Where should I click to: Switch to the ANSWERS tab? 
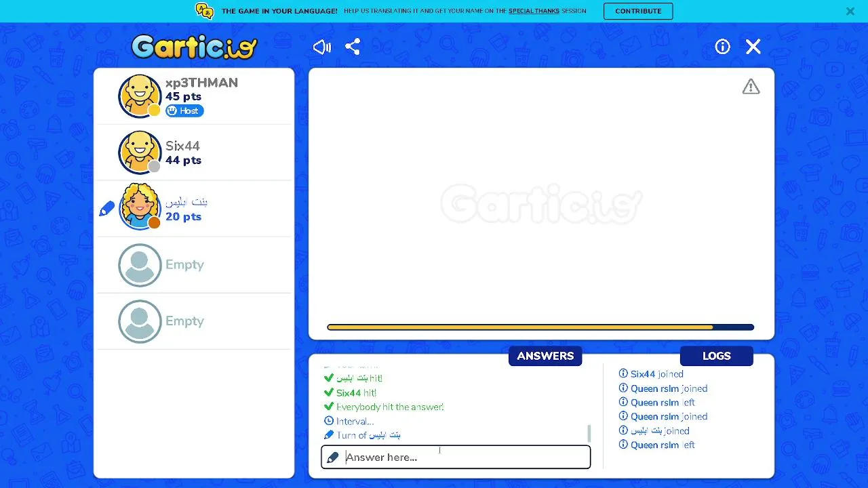point(545,356)
